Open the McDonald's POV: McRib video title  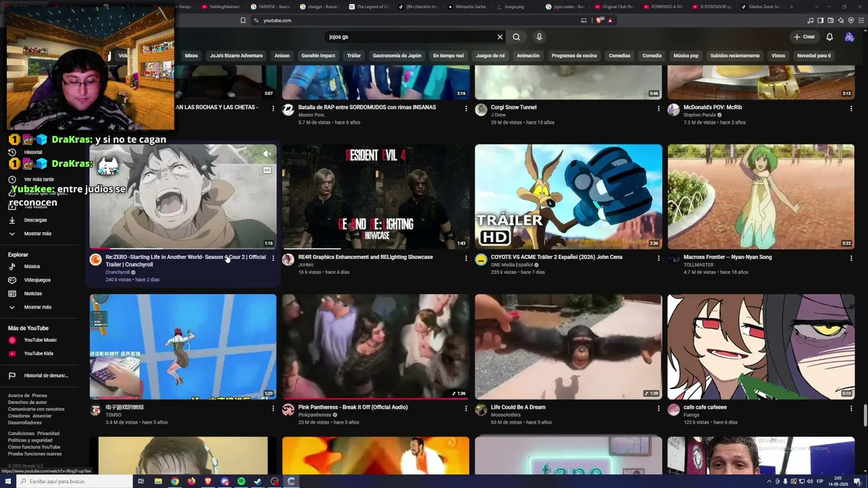click(713, 107)
